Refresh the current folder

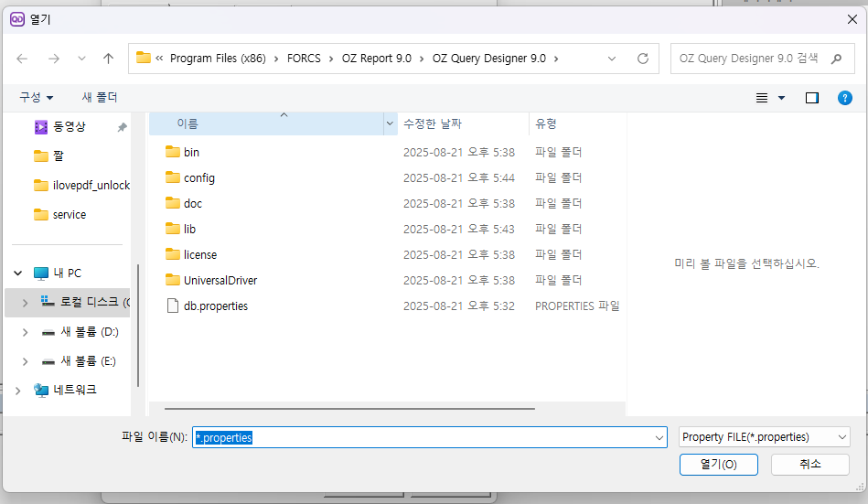tap(643, 59)
